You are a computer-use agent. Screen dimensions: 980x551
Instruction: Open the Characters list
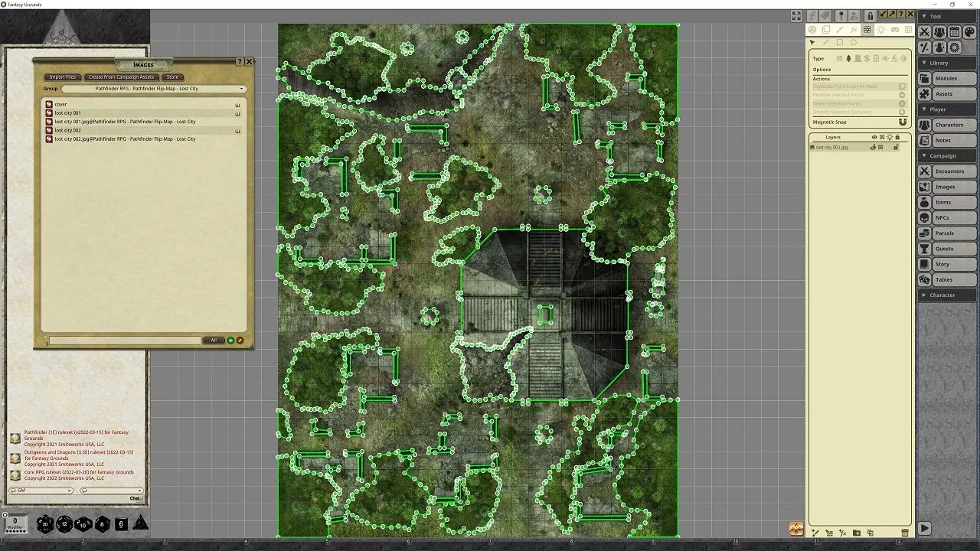[x=947, y=125]
